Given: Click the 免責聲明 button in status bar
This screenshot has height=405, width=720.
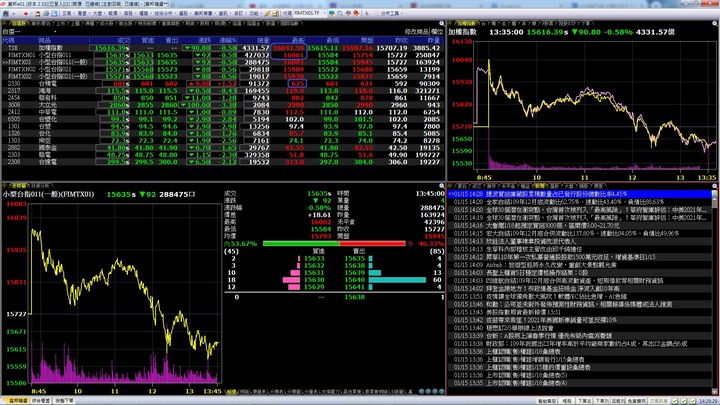Looking at the screenshot, I should 636,401.
